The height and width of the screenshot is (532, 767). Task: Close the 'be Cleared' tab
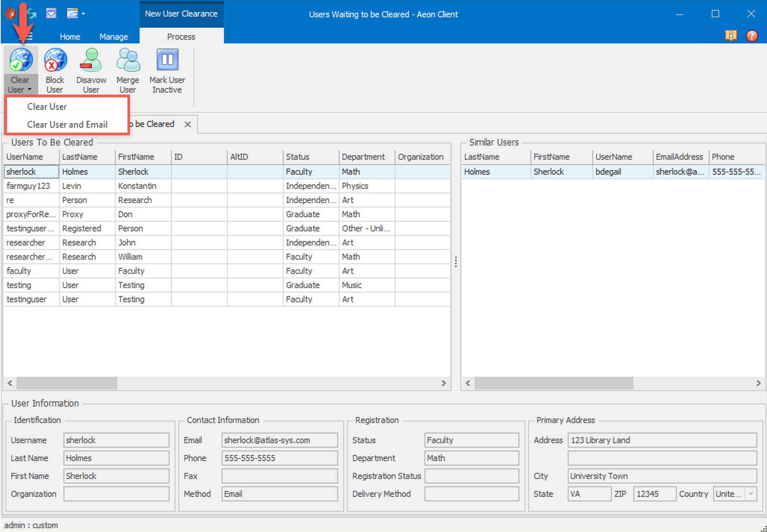coord(188,124)
